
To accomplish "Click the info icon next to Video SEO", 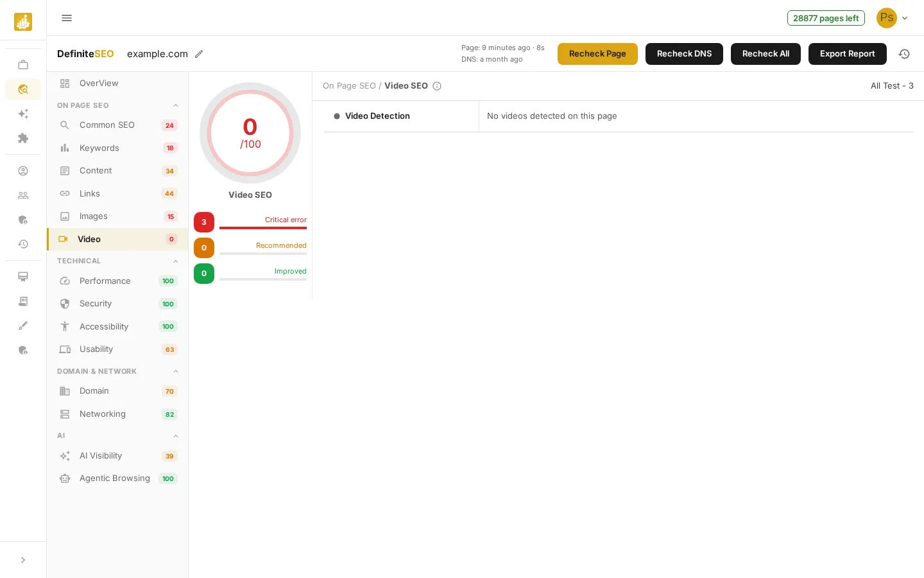I will 437,86.
